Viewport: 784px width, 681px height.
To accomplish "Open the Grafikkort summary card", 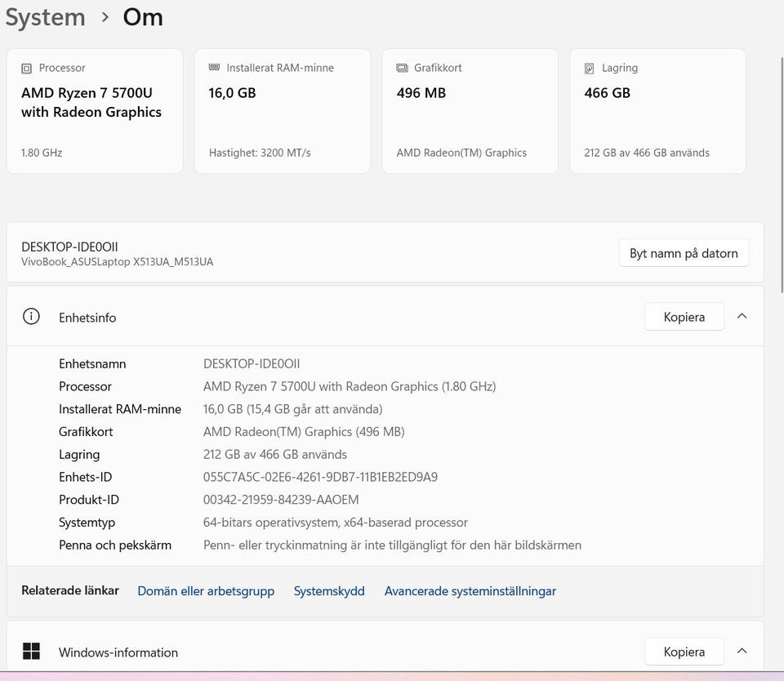I will (x=470, y=111).
